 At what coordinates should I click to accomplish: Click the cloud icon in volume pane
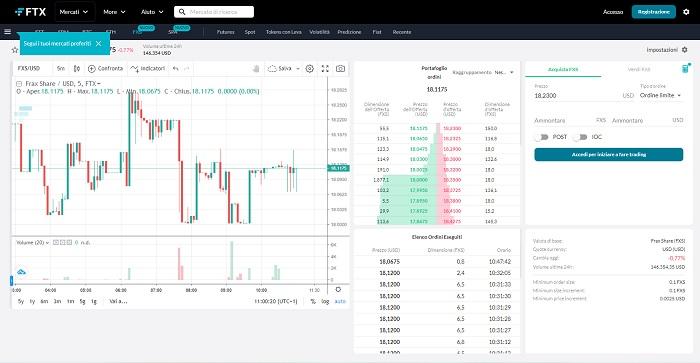(x=21, y=271)
